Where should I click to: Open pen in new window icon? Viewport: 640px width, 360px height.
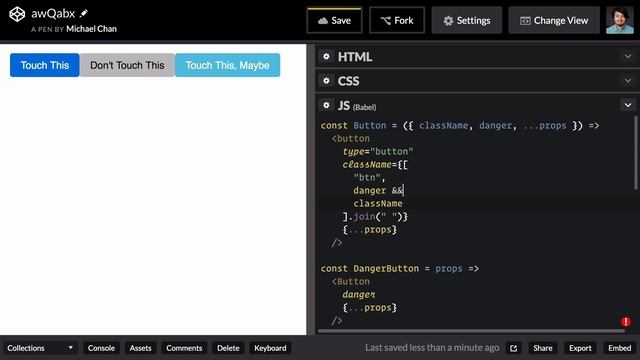click(513, 348)
